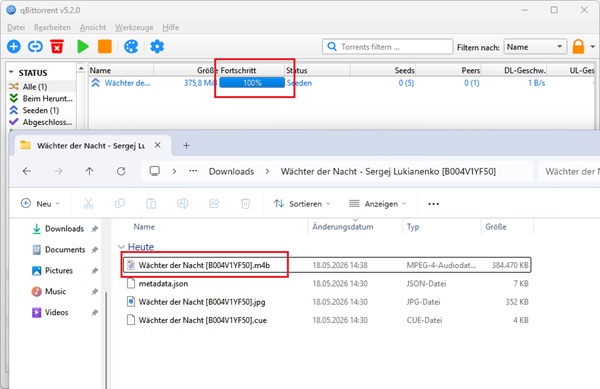The width and height of the screenshot is (600, 389).
Task: Sort torrents by Seeds column header
Action: coord(383,70)
